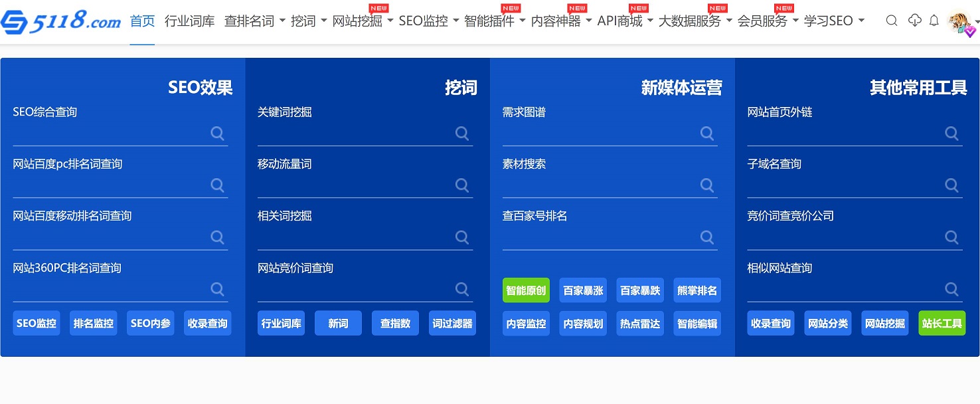Click search icon for 查百家号排名
The height and width of the screenshot is (404, 980).
tap(707, 237)
